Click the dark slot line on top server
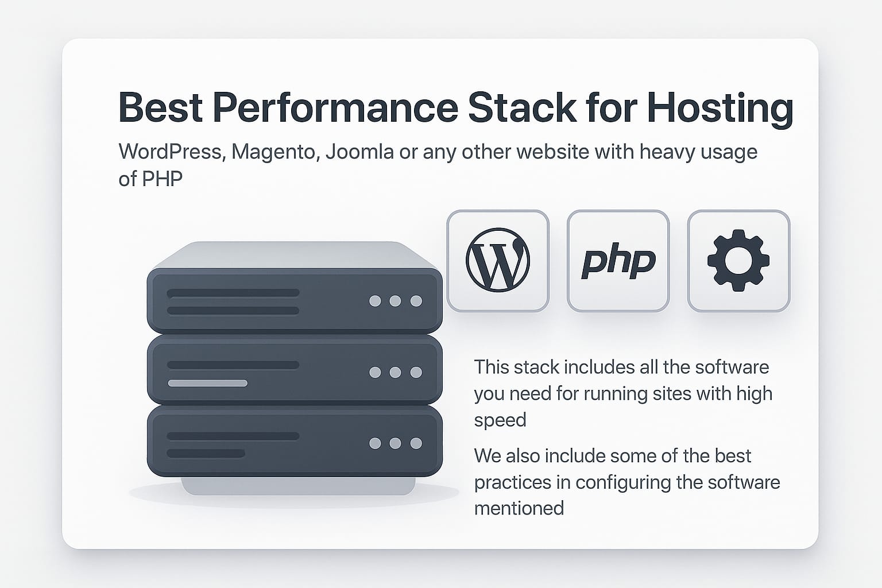882x588 pixels. point(233,294)
